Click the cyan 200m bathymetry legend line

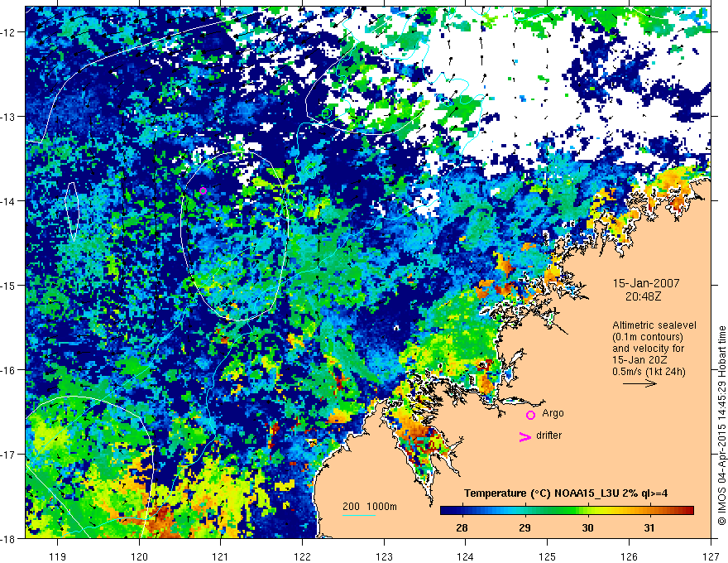pyautogui.click(x=359, y=515)
